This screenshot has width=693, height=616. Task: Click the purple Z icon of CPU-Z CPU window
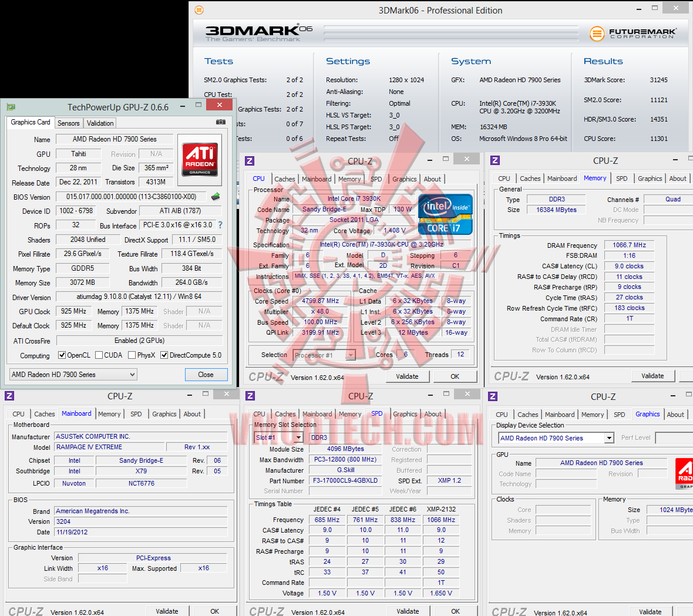click(x=250, y=161)
